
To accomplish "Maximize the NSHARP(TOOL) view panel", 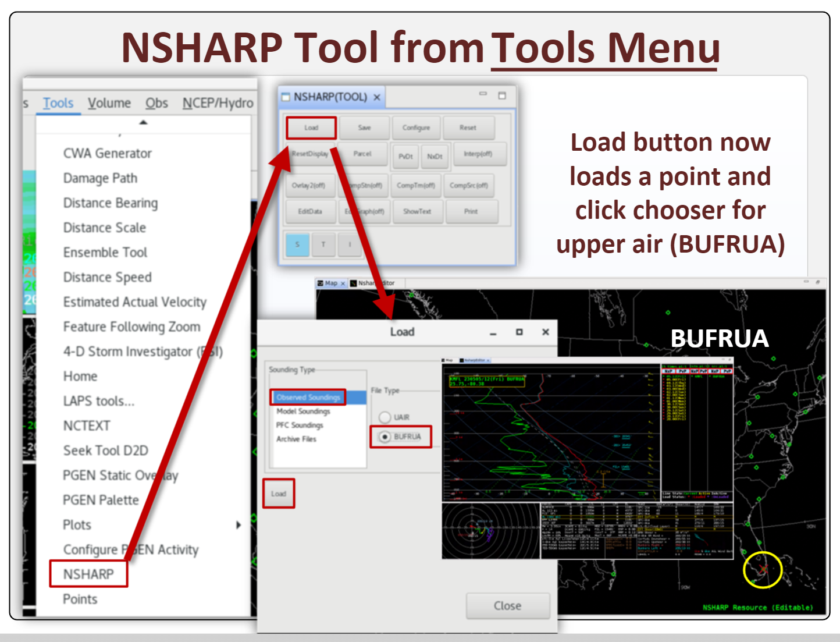I will click(502, 95).
